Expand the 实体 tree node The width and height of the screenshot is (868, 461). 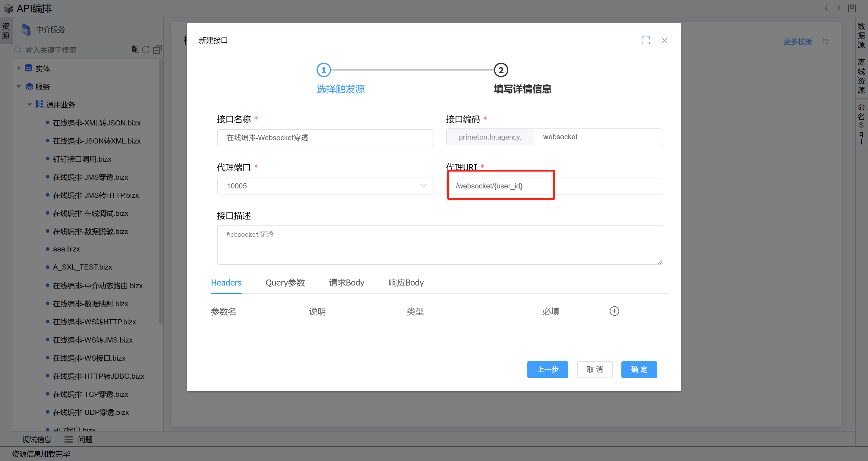[x=19, y=68]
